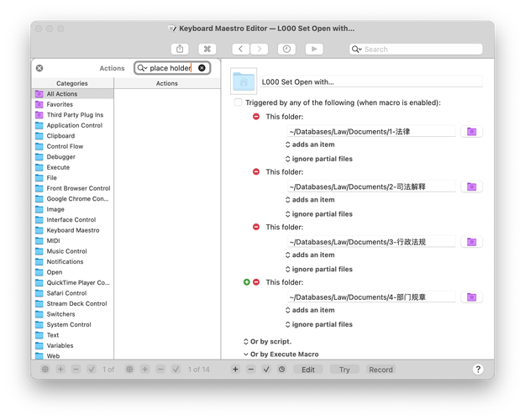Remove the 2-司法解释 folder trigger
This screenshot has height=420, width=525.
pyautogui.click(x=256, y=172)
